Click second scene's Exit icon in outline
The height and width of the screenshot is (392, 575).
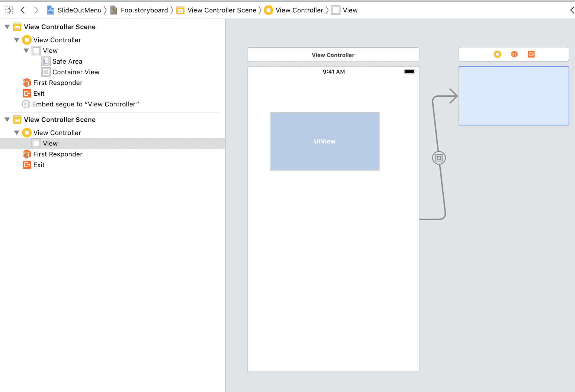click(x=27, y=165)
